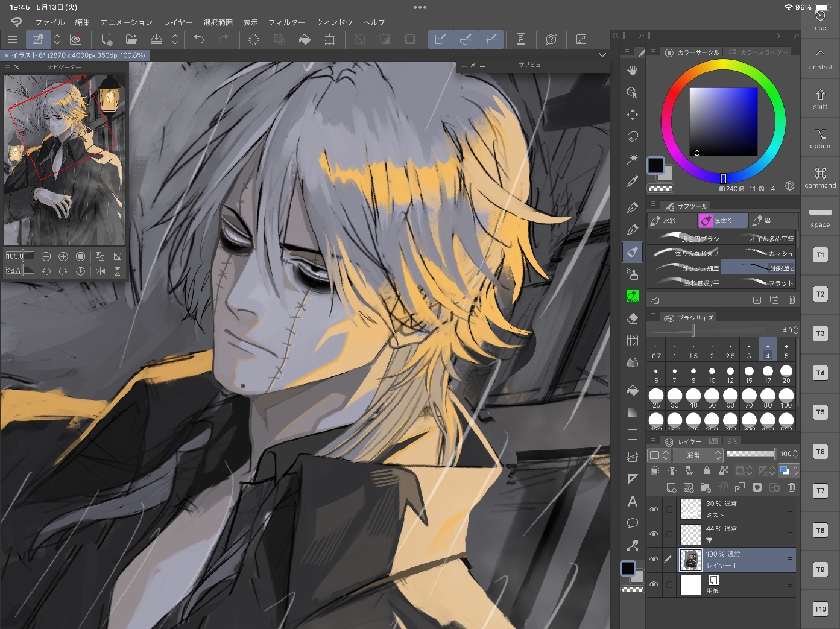840x629 pixels.
Task: Toggle visibility of the 雨 layer
Action: coord(654,534)
